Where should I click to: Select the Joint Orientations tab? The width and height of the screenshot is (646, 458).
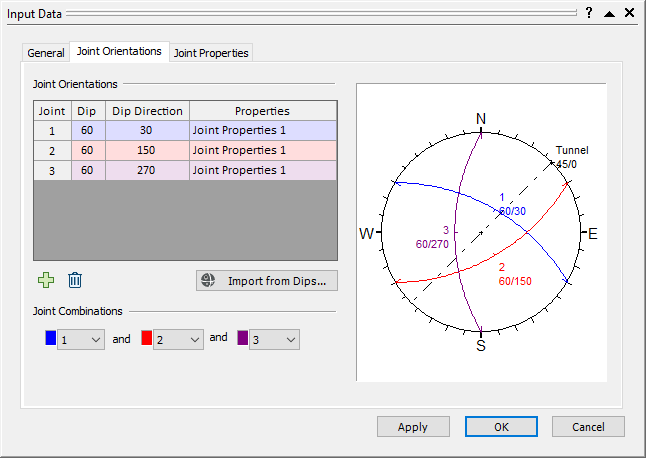coord(119,51)
